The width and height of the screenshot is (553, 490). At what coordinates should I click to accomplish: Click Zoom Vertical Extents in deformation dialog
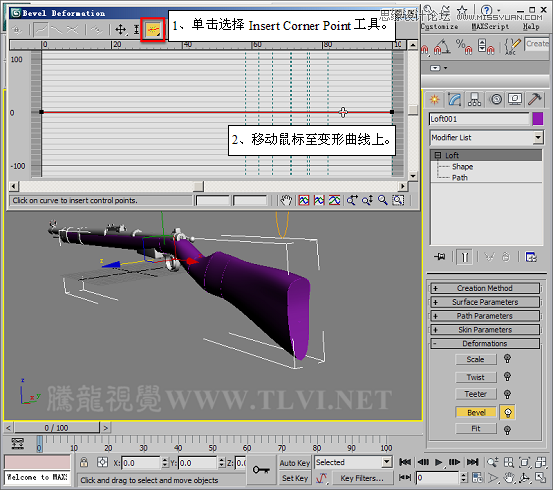point(334,200)
